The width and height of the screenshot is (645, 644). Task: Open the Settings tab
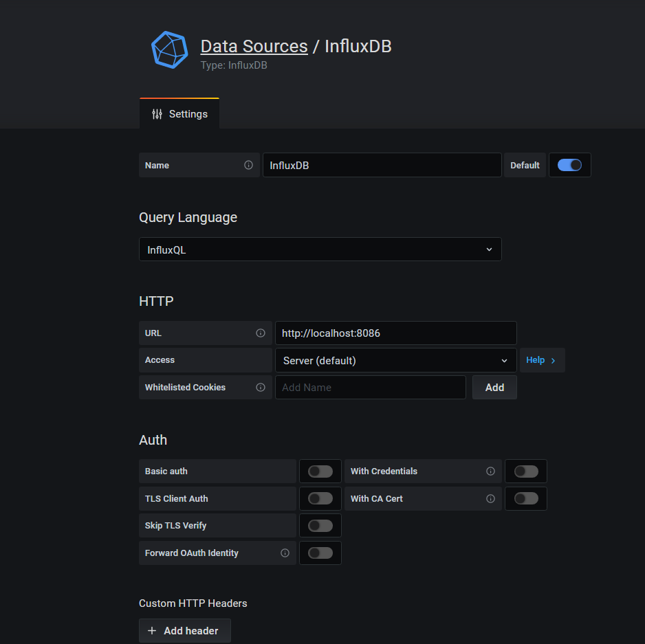tap(179, 113)
